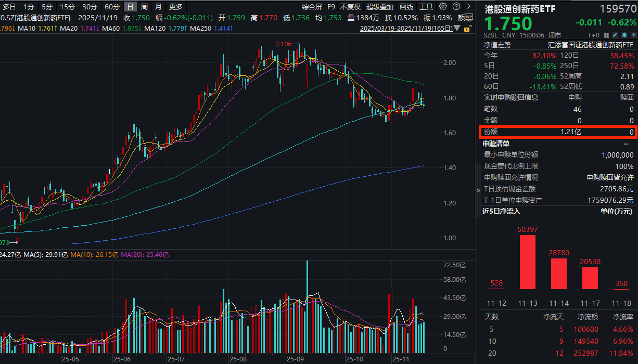Image resolution: width=638 pixels, height=364 pixels.
Task: Switch to the 周 weekly chart tab
Action: point(143,7)
